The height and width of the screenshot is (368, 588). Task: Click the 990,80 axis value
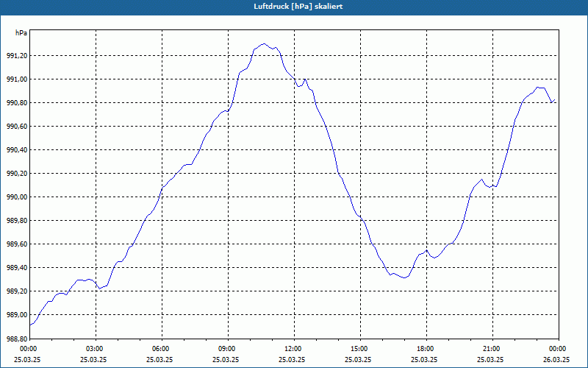pos(17,103)
